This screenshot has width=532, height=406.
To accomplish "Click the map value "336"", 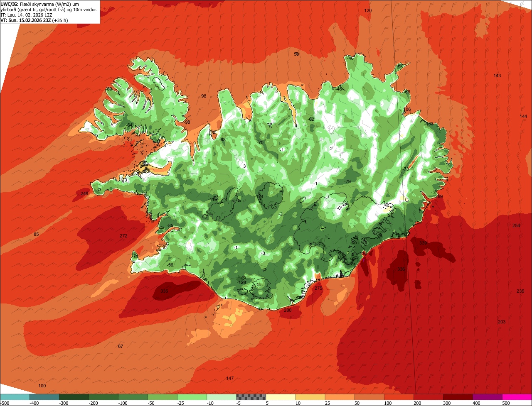I will click(401, 269).
